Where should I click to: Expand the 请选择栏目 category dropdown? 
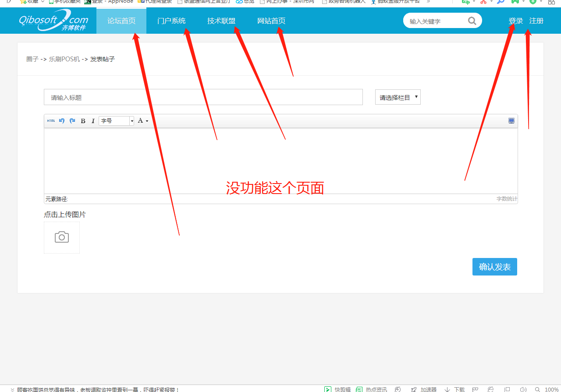tap(398, 97)
